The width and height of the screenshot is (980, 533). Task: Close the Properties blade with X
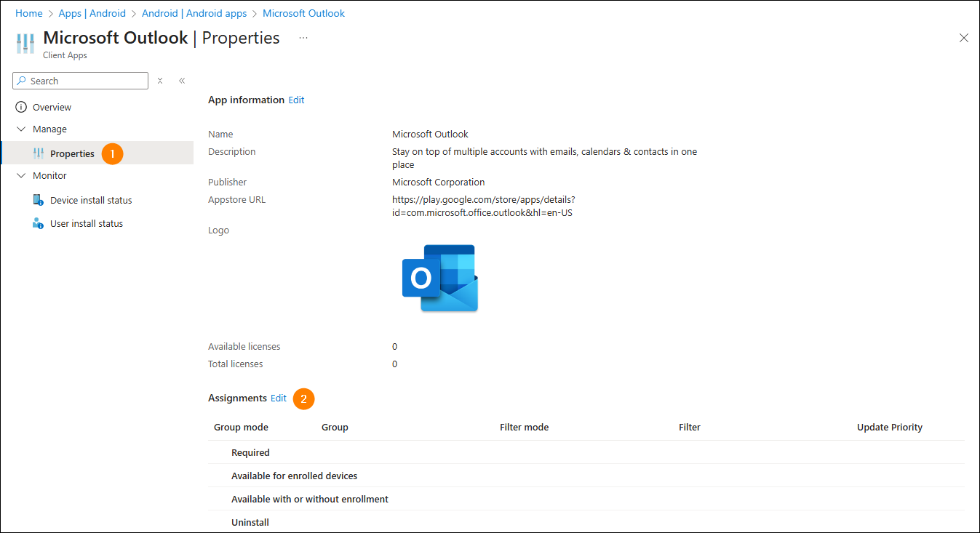(964, 38)
